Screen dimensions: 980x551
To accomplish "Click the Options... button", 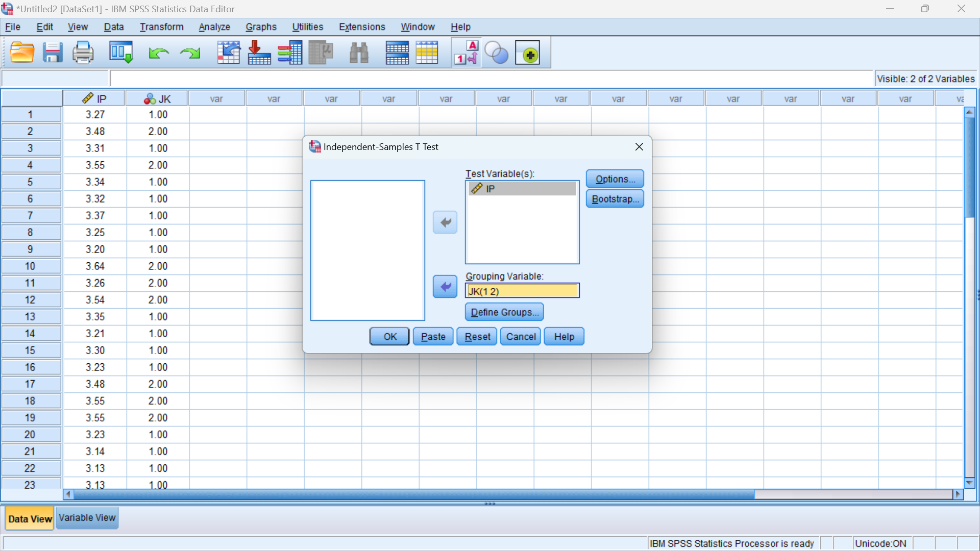I will tap(615, 179).
